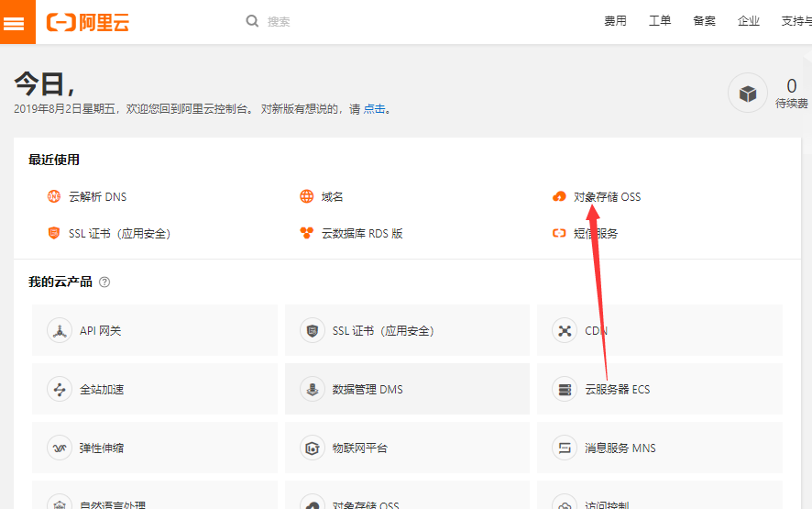Click the 云数据库 RDS 版 icon
The width and height of the screenshot is (812, 509).
(307, 233)
